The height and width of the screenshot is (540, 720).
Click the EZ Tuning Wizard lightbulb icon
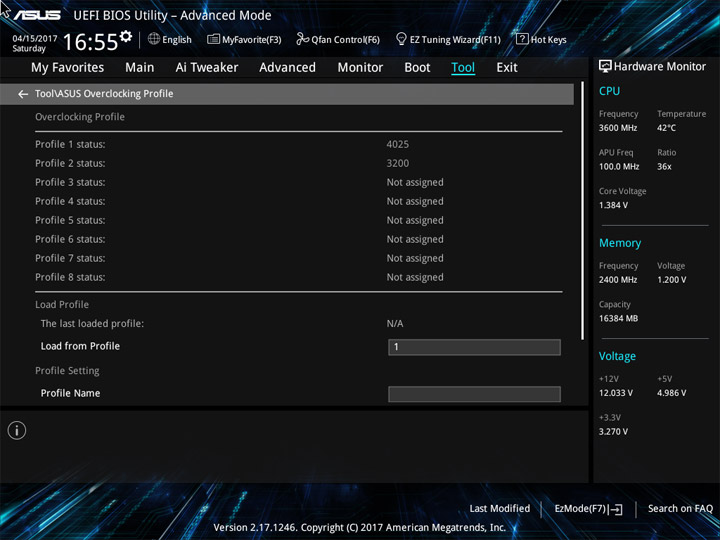(x=401, y=39)
